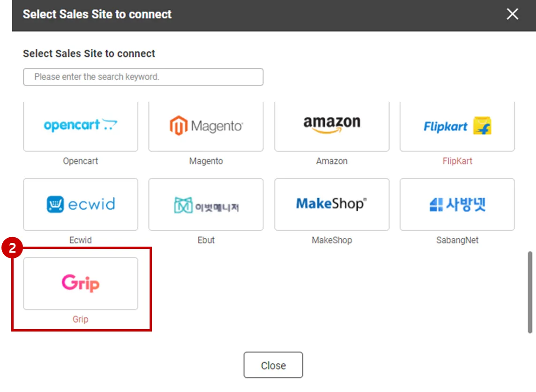Choose the Grip logo tile
536x392 pixels.
(x=81, y=283)
